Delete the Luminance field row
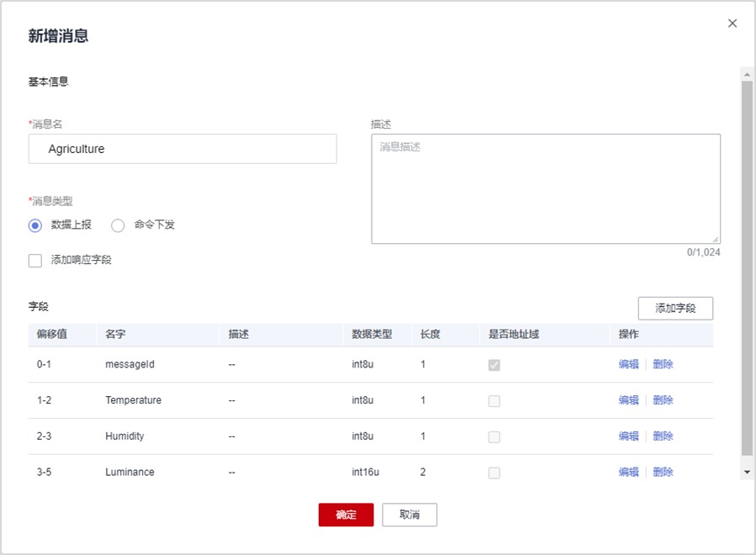 pyautogui.click(x=663, y=473)
